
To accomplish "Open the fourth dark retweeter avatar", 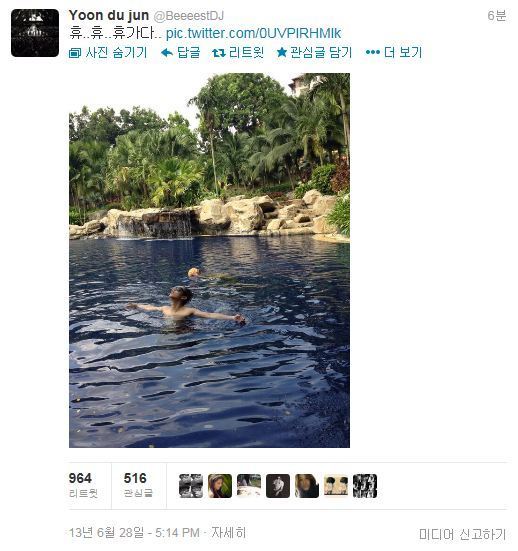I will click(278, 486).
